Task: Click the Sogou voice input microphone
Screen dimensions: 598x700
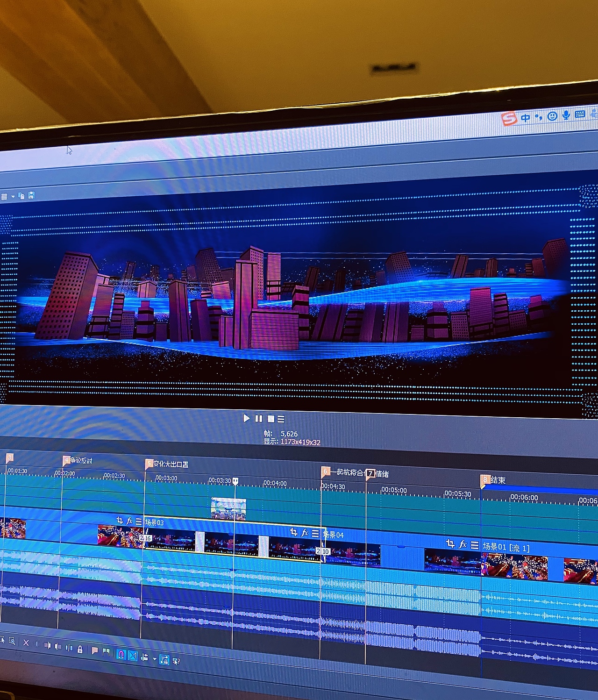Action: 566,115
